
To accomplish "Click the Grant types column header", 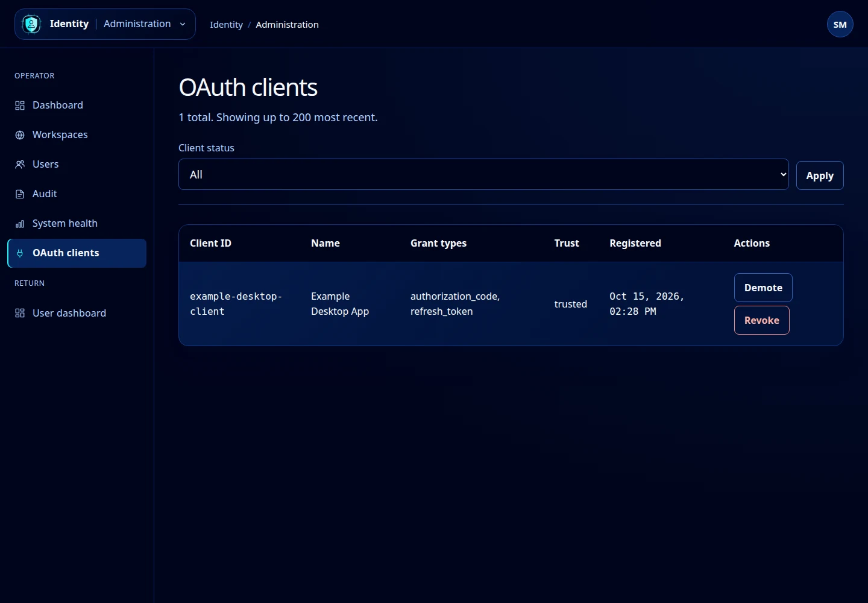I will coord(438,243).
